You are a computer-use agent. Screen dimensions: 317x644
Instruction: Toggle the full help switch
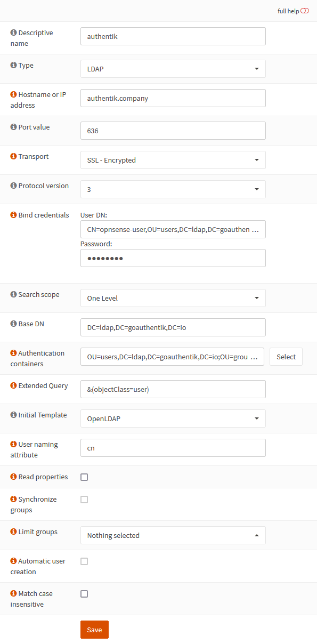(305, 11)
